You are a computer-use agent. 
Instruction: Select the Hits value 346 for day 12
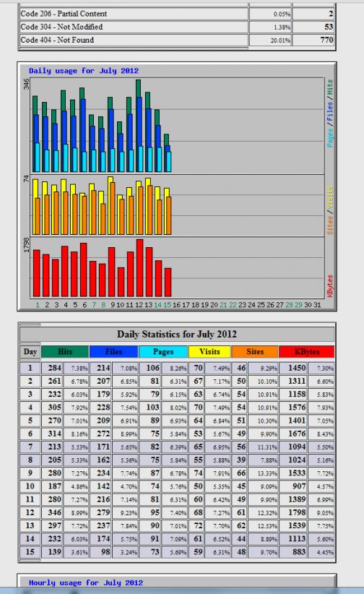coord(55,512)
